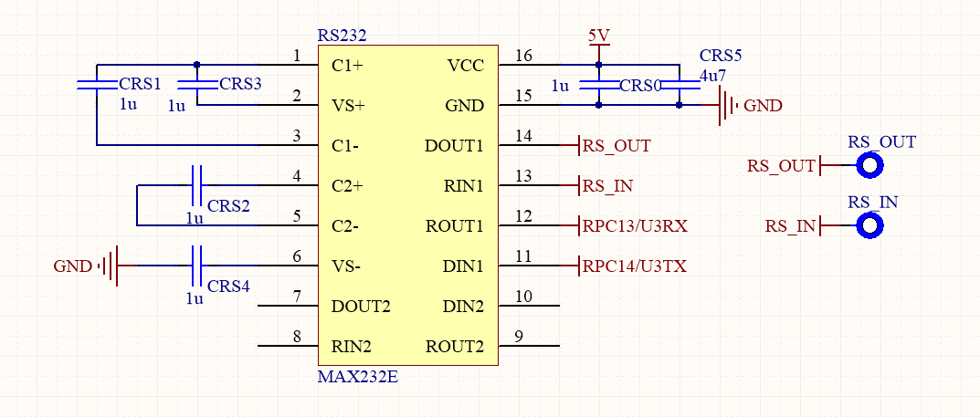Click the junction dot above CRS3
The height and width of the screenshot is (417, 980).
pos(197,64)
